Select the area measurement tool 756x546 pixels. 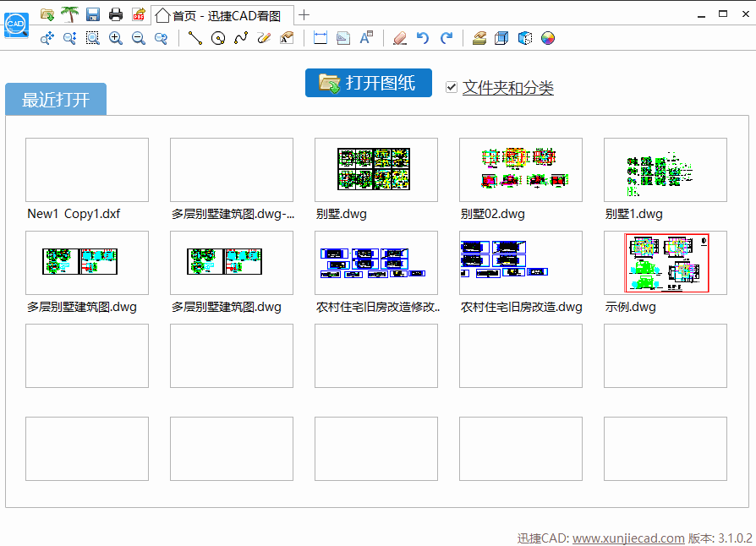343,38
